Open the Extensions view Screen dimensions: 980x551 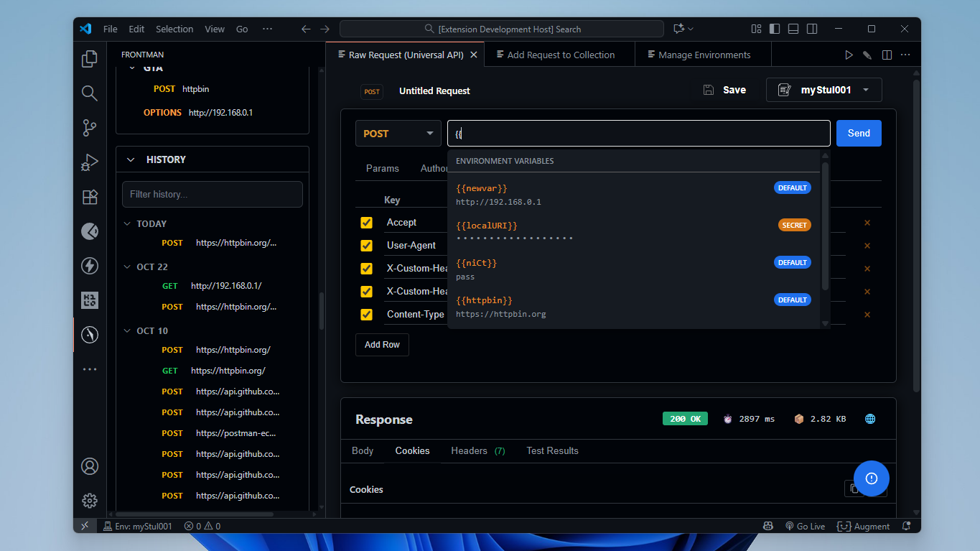(x=90, y=197)
